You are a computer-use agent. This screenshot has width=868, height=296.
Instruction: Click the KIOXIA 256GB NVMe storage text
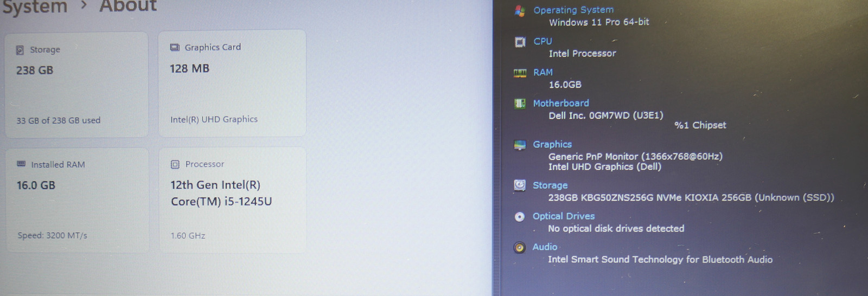tap(691, 198)
